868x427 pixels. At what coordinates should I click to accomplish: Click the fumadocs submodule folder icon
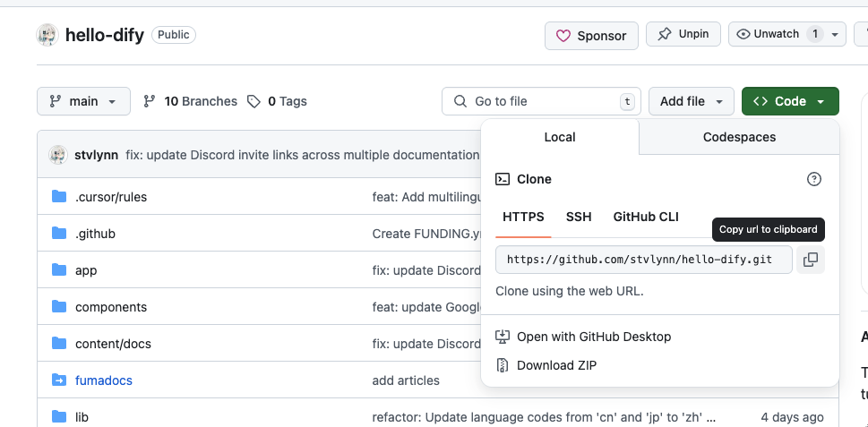pos(59,380)
